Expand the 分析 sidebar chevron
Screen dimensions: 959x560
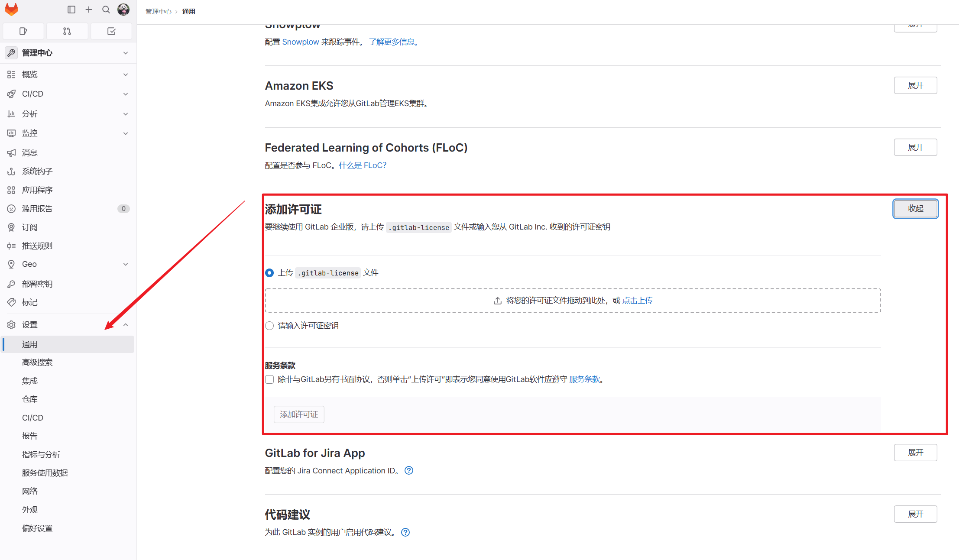126,114
